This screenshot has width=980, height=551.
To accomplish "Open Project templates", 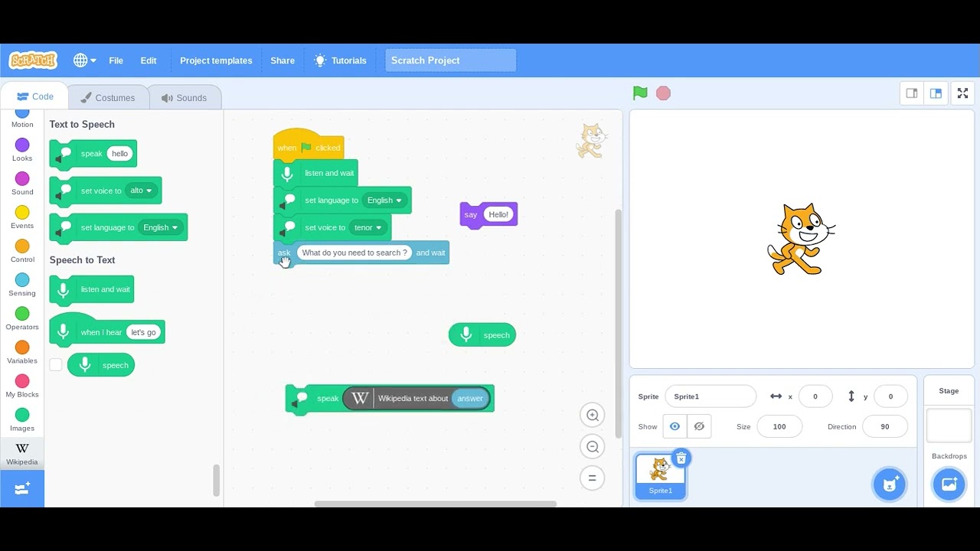I will click(x=216, y=60).
